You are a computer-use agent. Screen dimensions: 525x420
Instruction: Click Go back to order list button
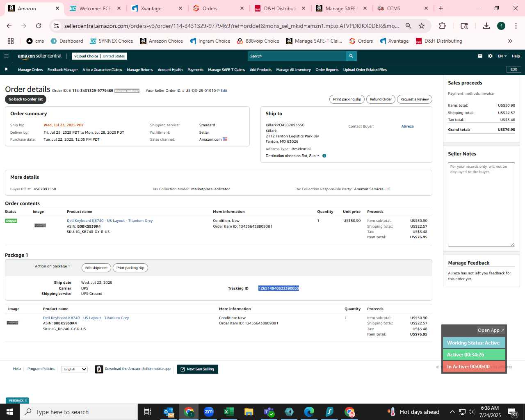click(x=25, y=99)
